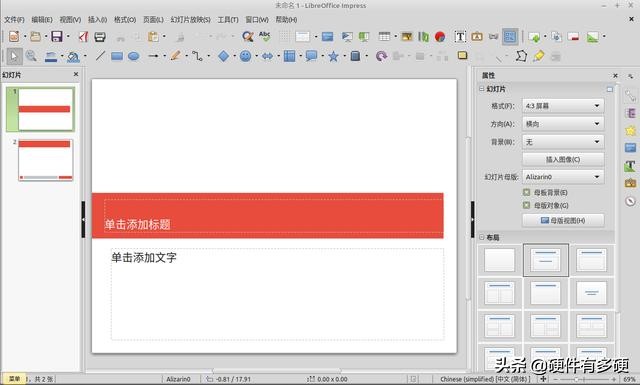Click the Export as PDF icon

point(83,36)
